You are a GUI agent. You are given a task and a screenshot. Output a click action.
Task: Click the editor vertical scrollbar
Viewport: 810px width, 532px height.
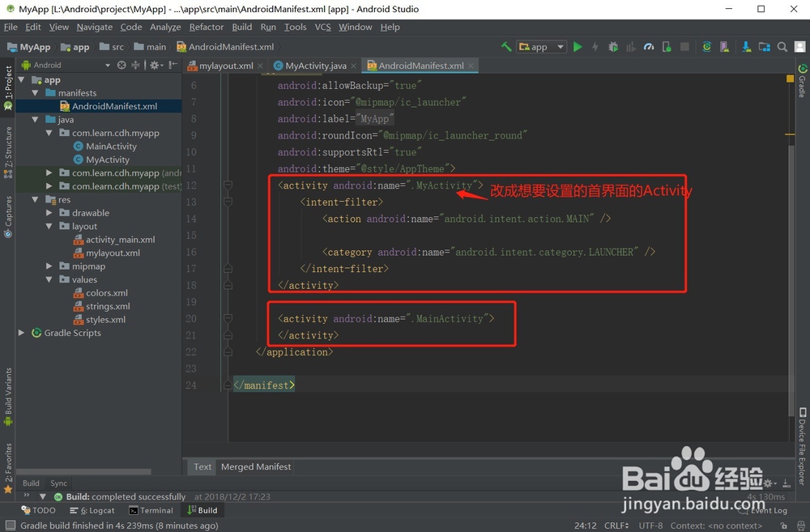click(x=791, y=280)
